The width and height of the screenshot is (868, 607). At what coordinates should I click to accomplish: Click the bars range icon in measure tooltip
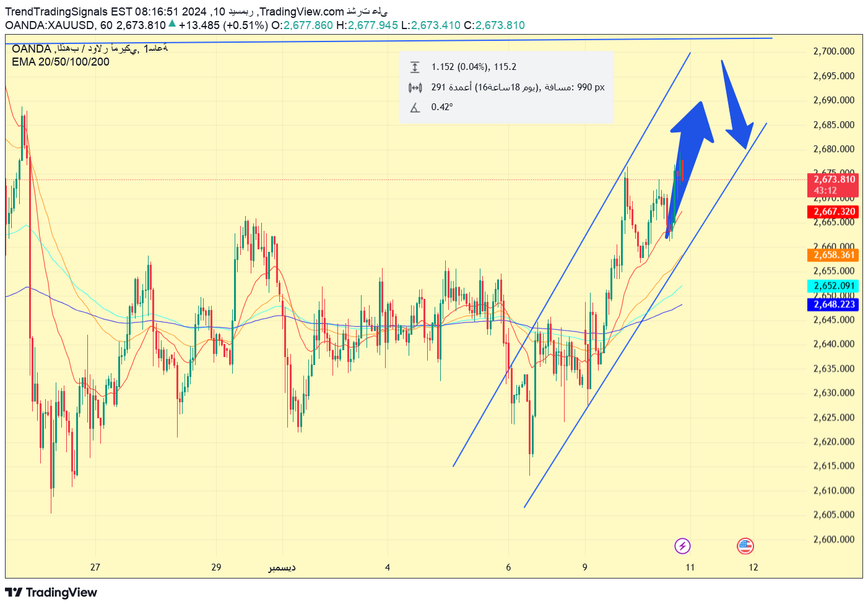pyautogui.click(x=415, y=87)
